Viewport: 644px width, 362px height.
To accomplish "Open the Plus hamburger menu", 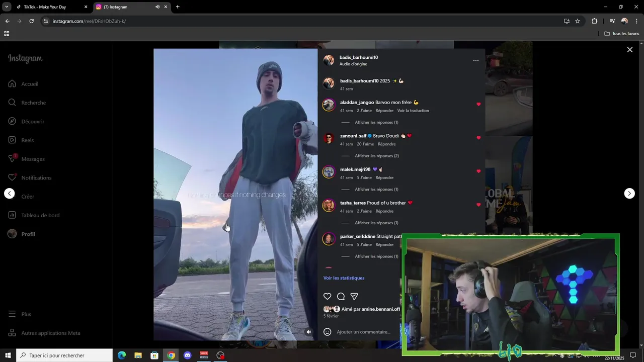I will tap(20, 314).
